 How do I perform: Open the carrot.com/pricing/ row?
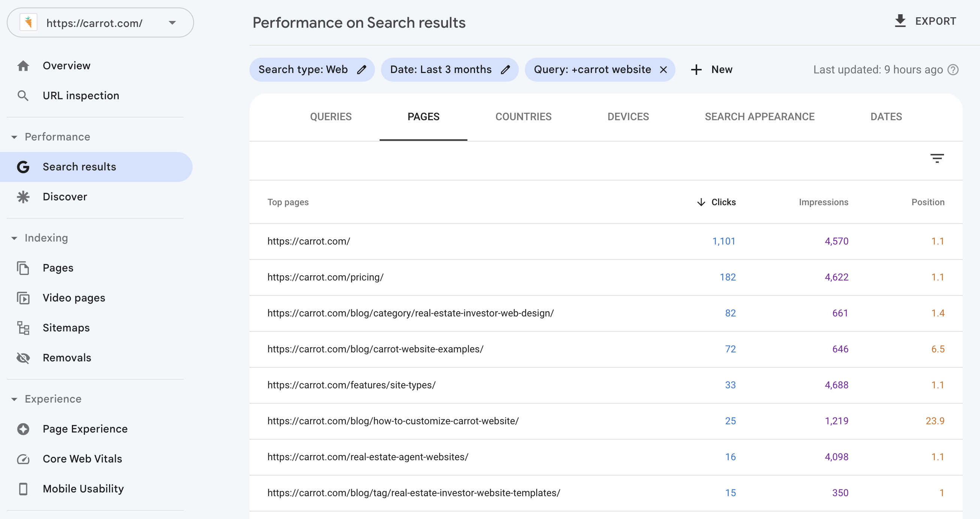[606, 277]
